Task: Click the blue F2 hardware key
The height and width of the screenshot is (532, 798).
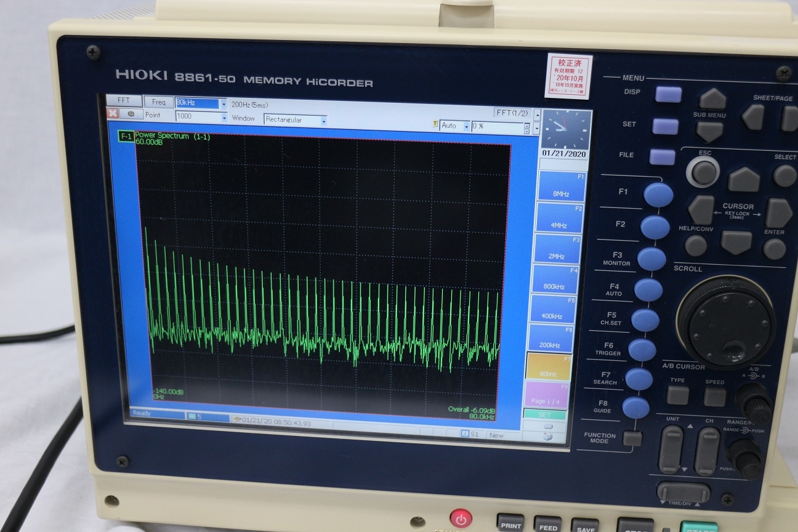Action: [x=655, y=227]
